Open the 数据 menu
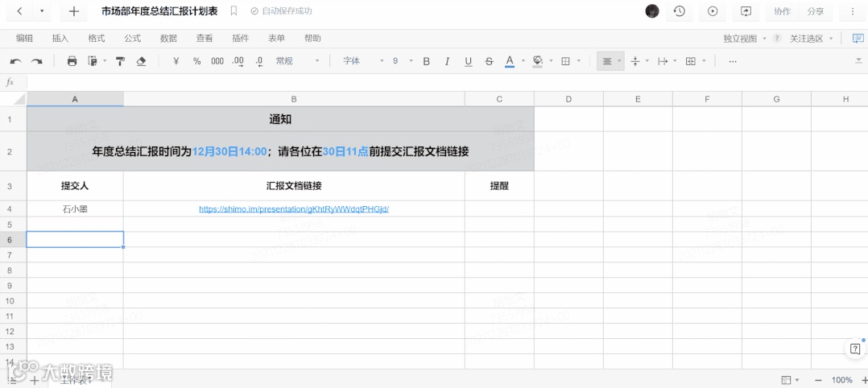This screenshot has height=388, width=868. click(x=168, y=38)
